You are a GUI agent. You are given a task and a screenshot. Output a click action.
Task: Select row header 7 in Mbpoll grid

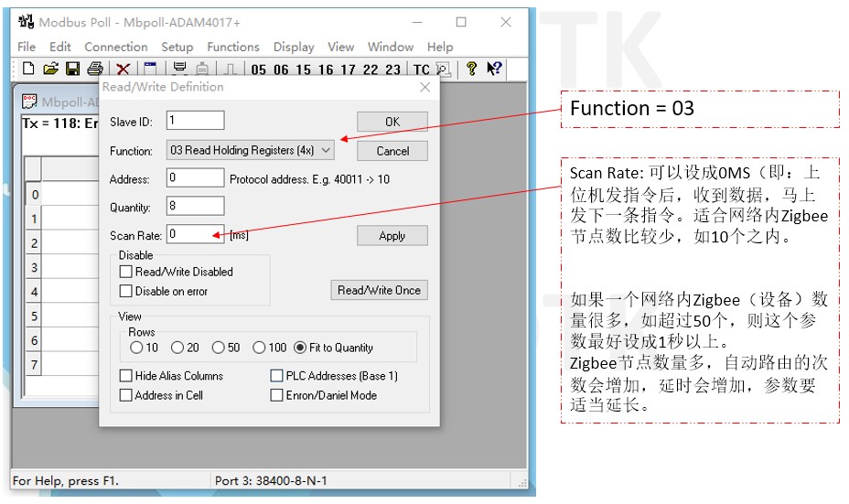(34, 364)
